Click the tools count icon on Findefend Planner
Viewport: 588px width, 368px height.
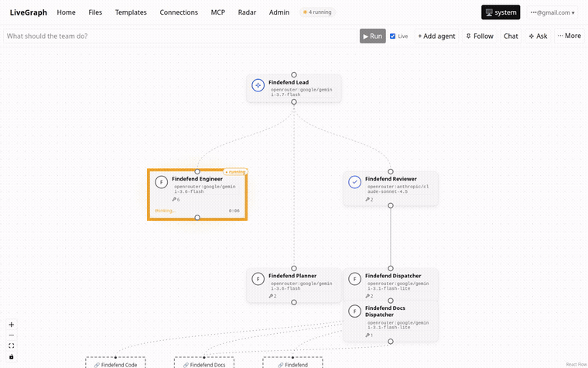point(272,296)
